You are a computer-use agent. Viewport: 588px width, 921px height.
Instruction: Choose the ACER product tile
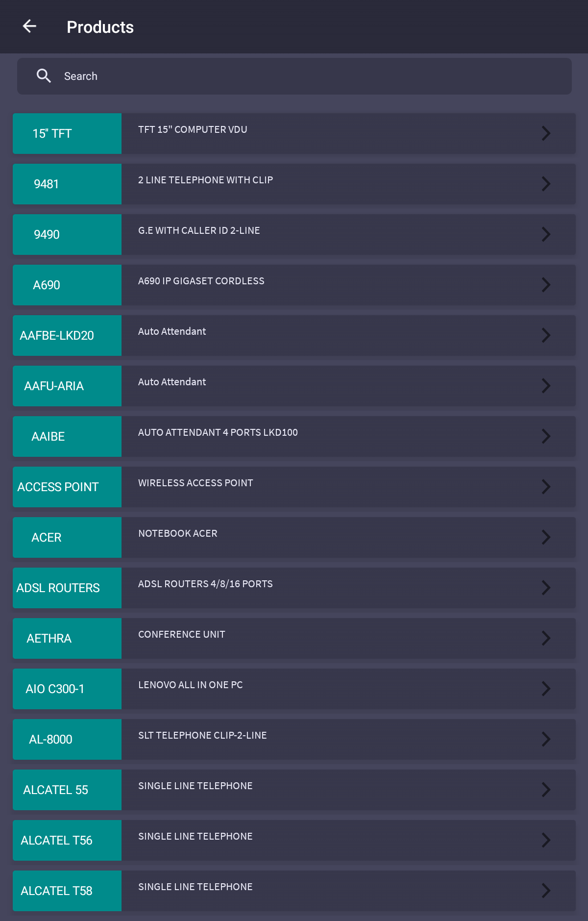67,537
